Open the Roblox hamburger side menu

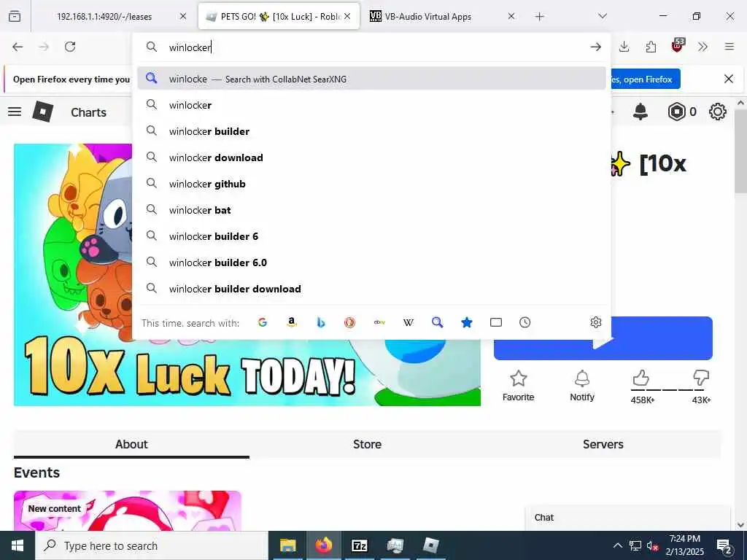[15, 112]
